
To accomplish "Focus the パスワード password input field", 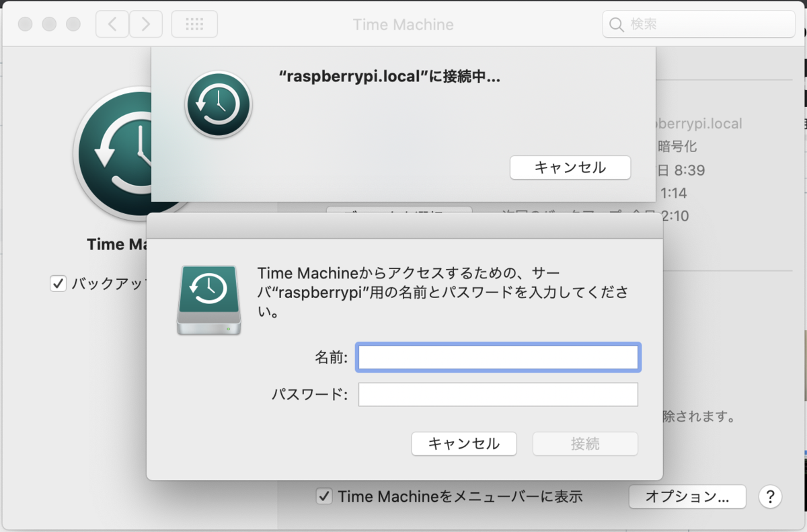I will coord(498,395).
